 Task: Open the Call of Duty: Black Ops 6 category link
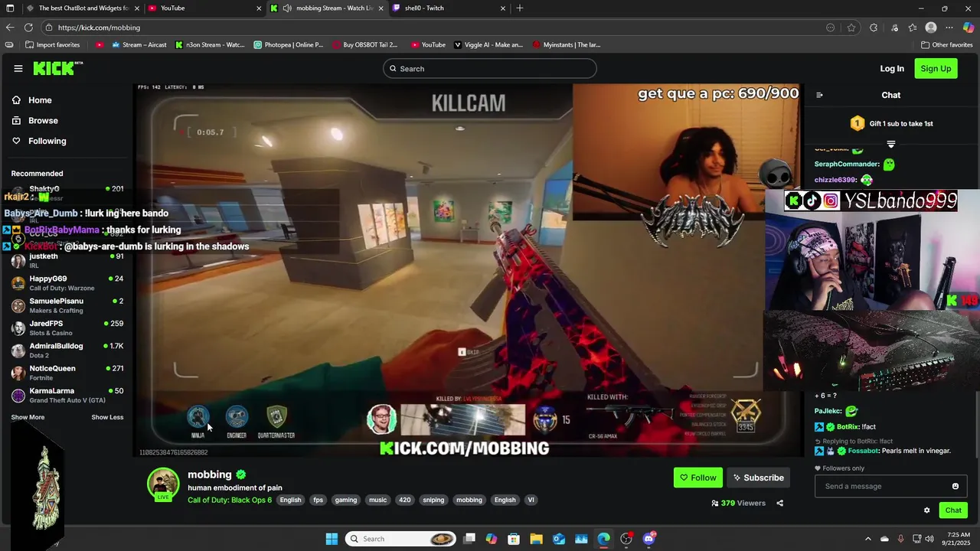point(230,500)
